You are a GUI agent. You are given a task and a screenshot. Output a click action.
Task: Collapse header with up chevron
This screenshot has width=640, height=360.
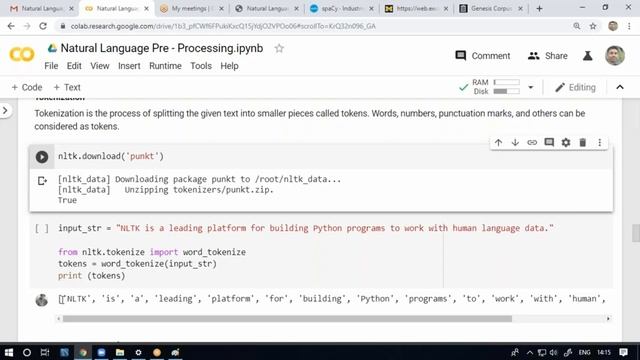tap(620, 87)
